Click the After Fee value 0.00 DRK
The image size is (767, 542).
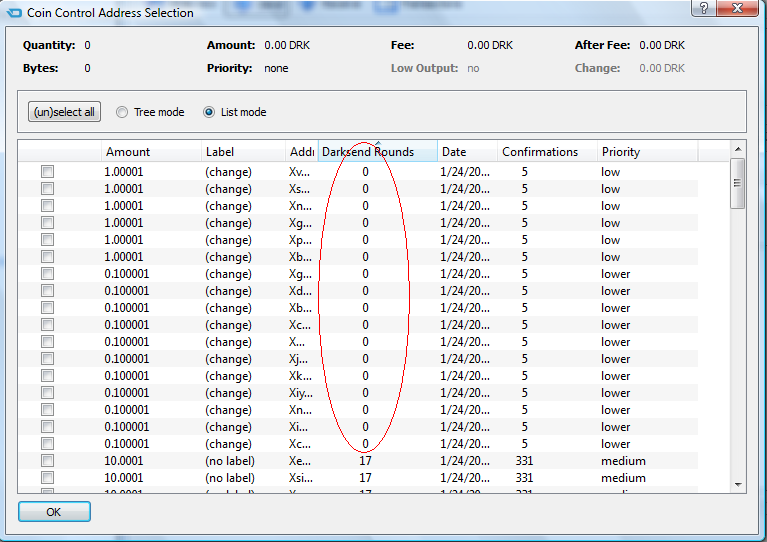click(662, 45)
